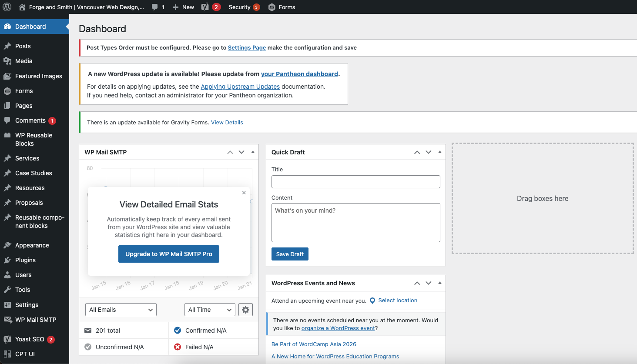637x364 pixels.
Task: Click the Yoast SEO icon in admin bar
Action: 205,7
